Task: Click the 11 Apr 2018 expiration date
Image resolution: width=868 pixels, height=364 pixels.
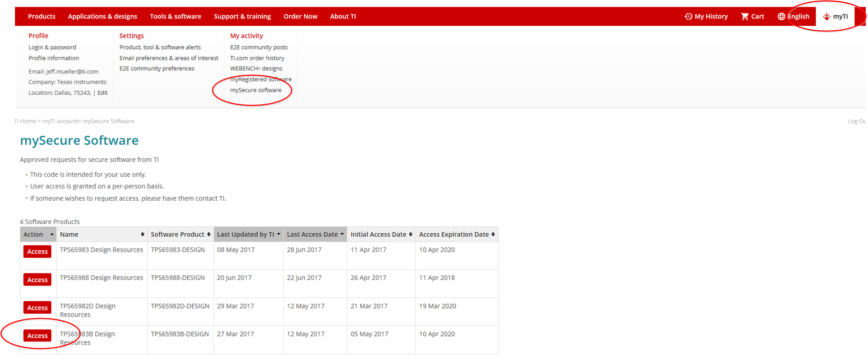Action: point(437,278)
